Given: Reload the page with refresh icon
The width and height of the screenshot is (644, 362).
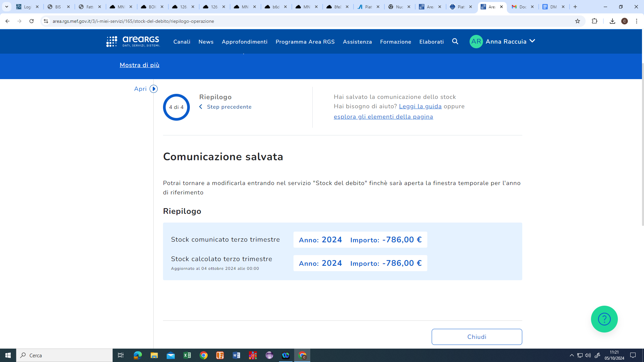Looking at the screenshot, I should coord(32,21).
